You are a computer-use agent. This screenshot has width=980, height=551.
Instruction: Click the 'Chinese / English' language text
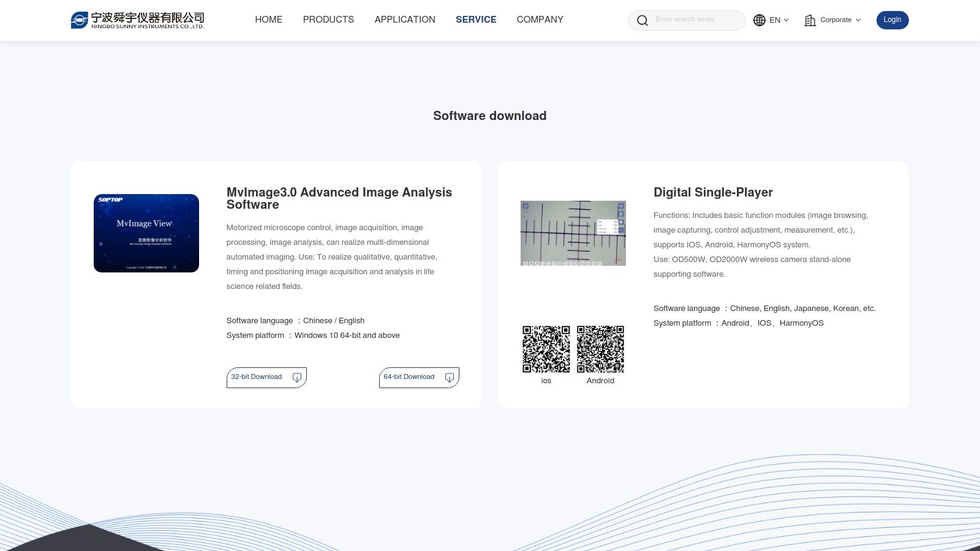(334, 321)
